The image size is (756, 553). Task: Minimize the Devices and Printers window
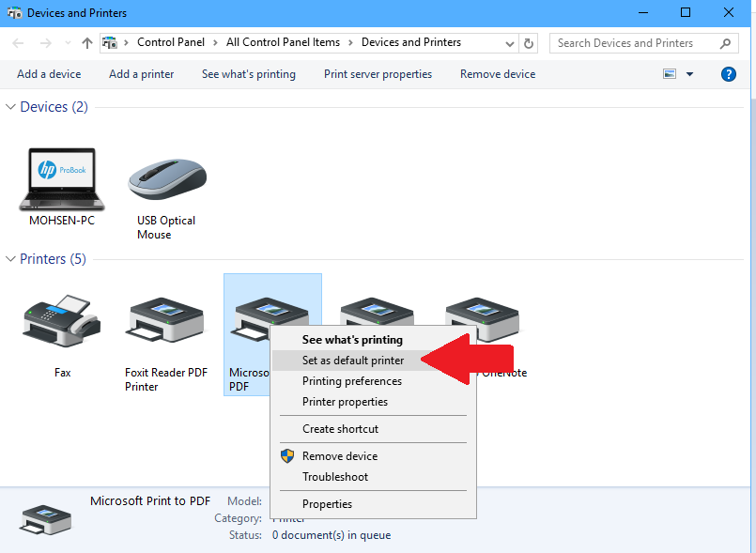tap(642, 13)
